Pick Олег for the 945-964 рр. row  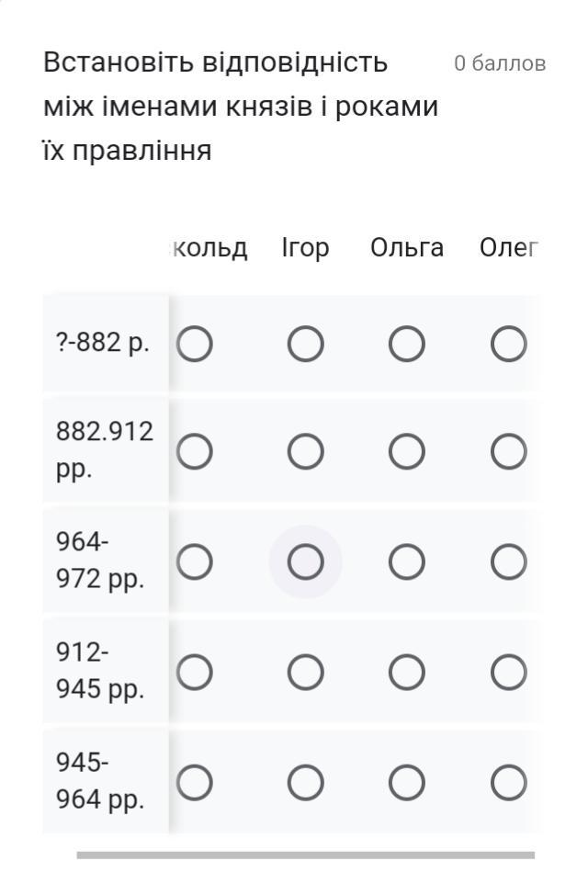(509, 783)
